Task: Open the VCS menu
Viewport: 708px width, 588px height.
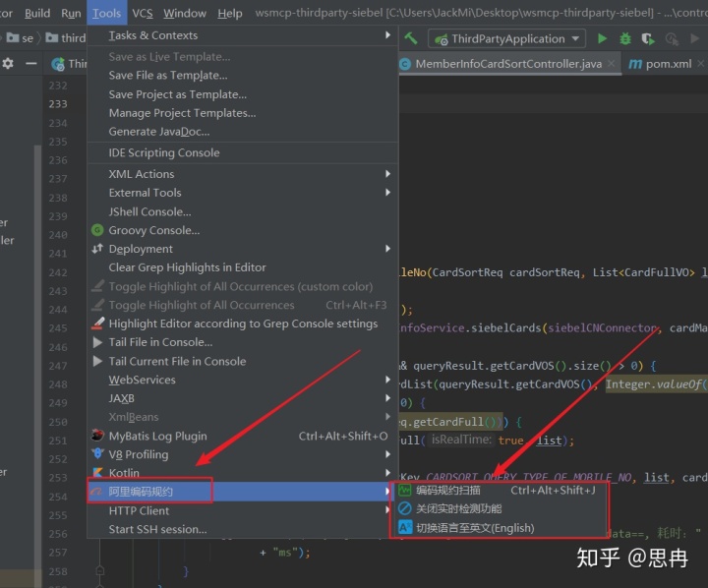Action: coord(143,13)
